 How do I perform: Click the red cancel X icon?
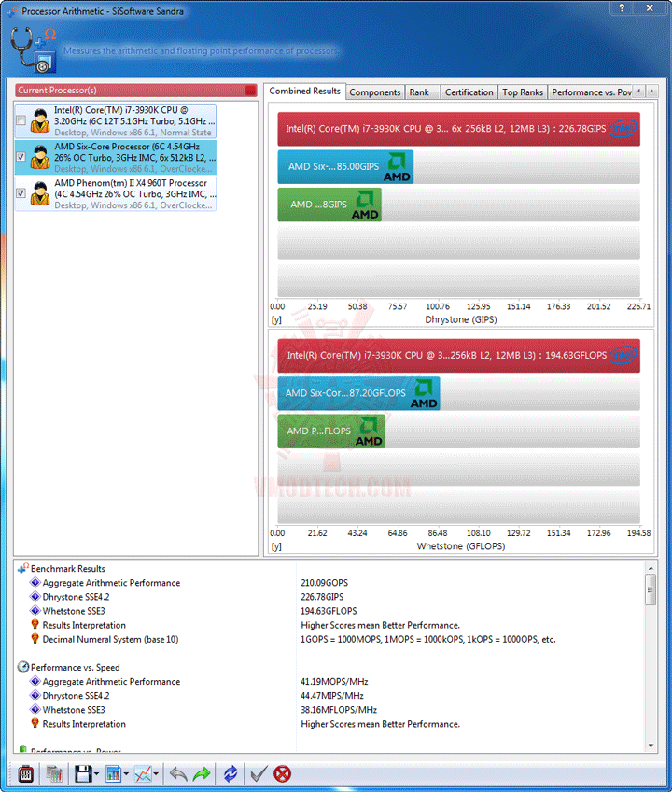coord(282,774)
